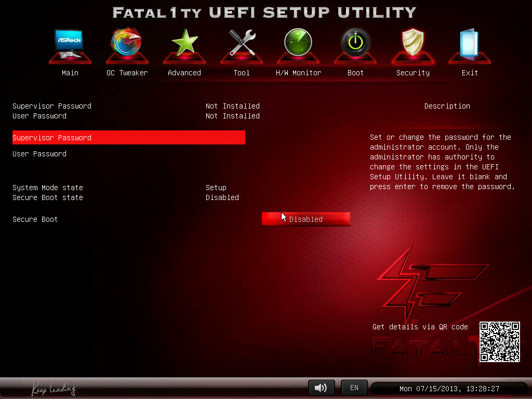Image resolution: width=532 pixels, height=399 pixels.
Task: Click the QR code image
Action: click(499, 342)
